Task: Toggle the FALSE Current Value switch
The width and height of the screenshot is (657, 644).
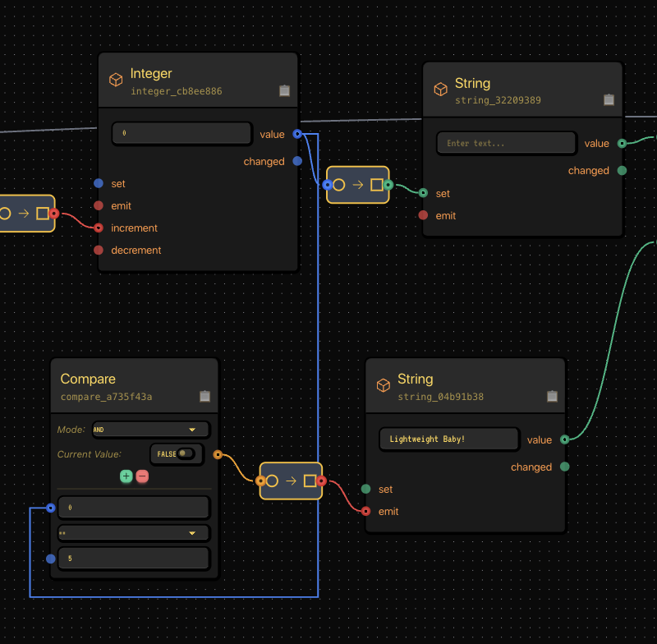Action: (186, 453)
